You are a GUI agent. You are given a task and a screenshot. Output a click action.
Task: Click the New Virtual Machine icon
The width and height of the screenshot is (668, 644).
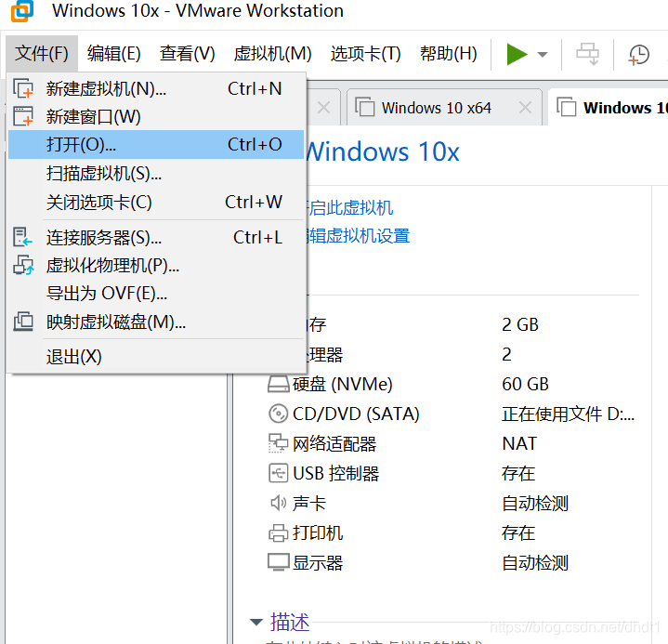23,88
